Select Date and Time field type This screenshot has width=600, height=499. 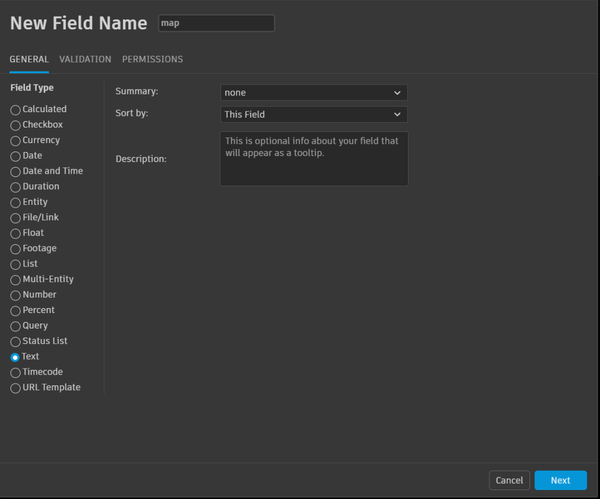click(x=15, y=172)
